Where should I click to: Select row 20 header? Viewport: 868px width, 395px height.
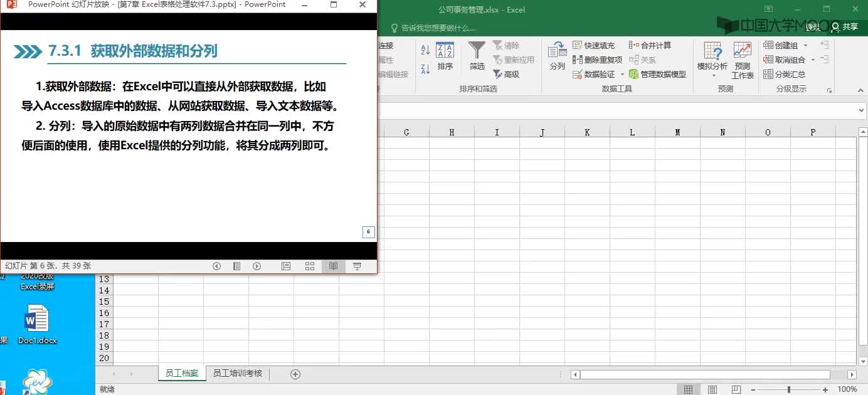tap(104, 358)
